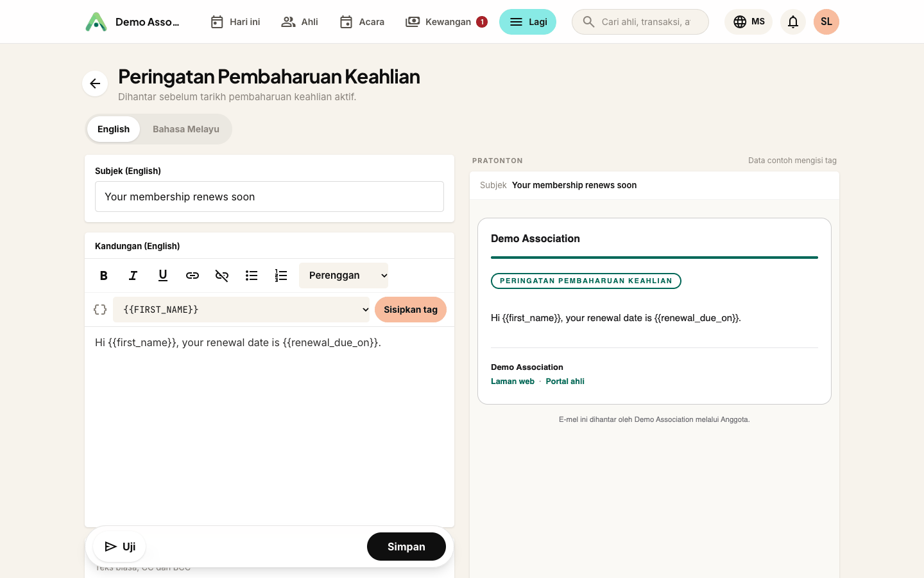This screenshot has height=578, width=924.
Task: Focus the search box in the top bar
Action: coord(640,22)
